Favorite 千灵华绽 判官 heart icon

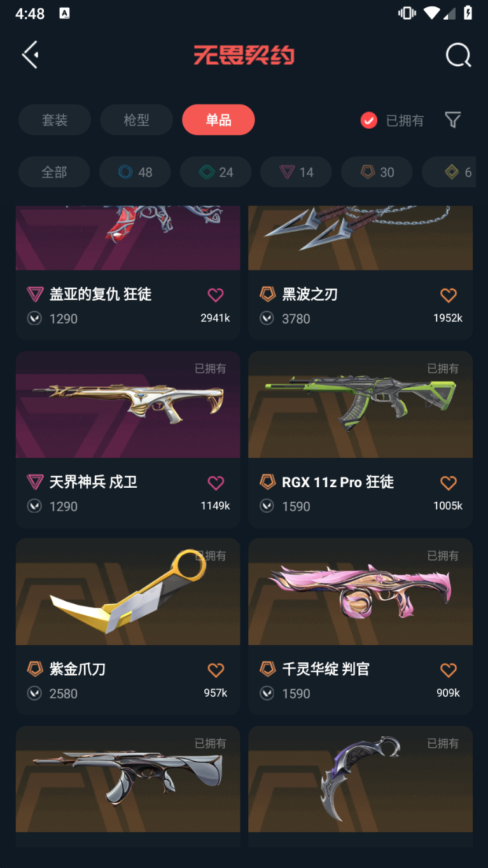[x=449, y=670]
